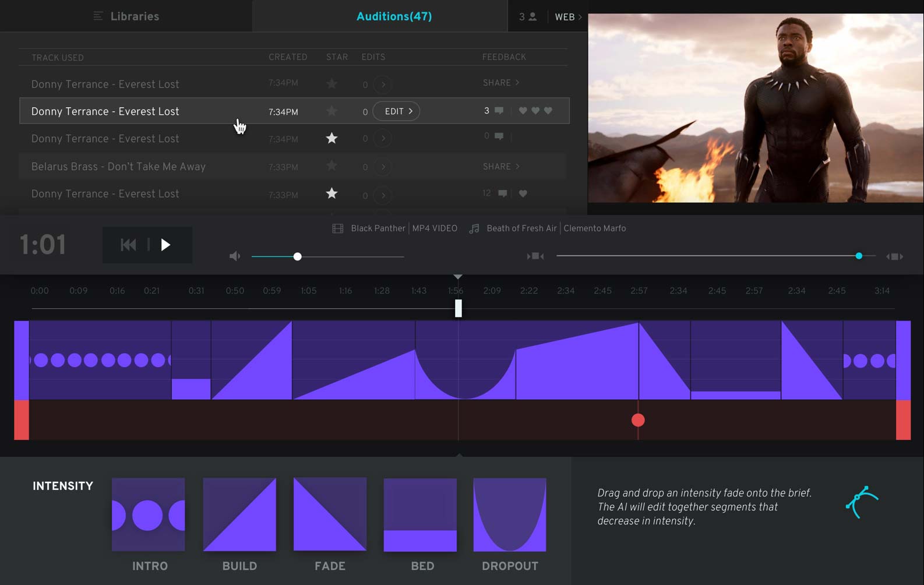Unstar the 7:33PM Everest Lost row
Screen dimensions: 924x585
331,193
